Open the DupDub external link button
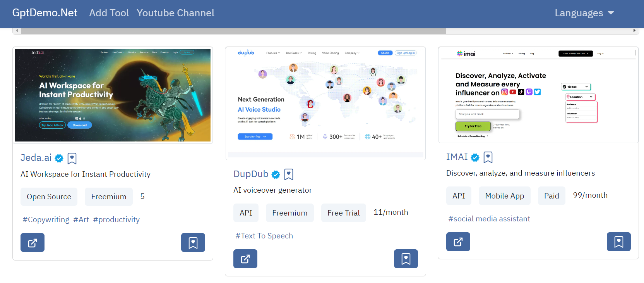The width and height of the screenshot is (644, 283). 245,259
